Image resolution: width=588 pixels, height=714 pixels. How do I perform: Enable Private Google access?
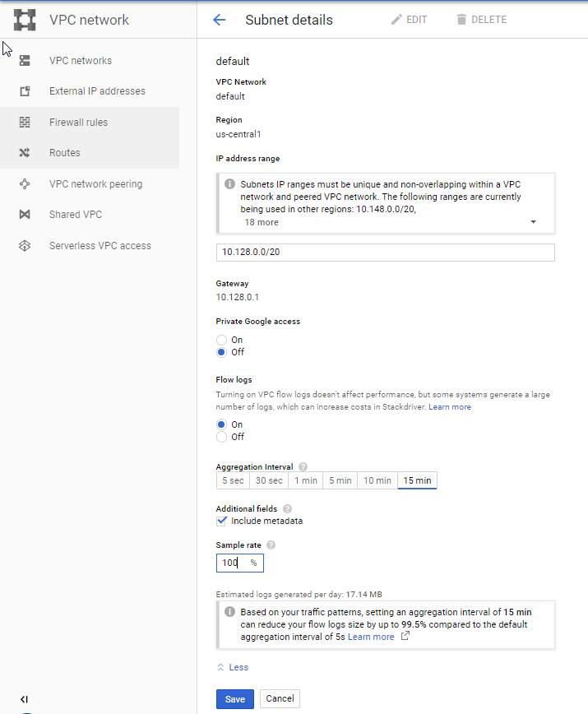tap(222, 339)
